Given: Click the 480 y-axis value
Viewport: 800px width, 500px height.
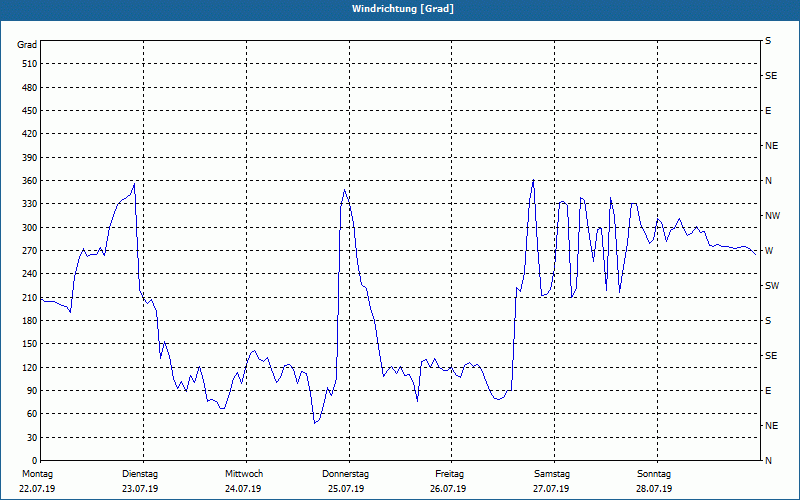Looking at the screenshot, I should pyautogui.click(x=30, y=88).
